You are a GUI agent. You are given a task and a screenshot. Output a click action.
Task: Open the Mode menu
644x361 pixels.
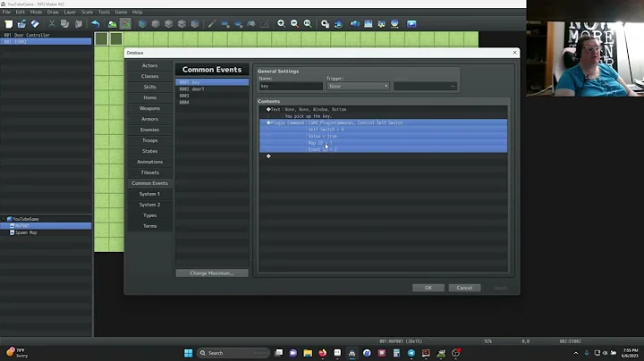pyautogui.click(x=36, y=13)
